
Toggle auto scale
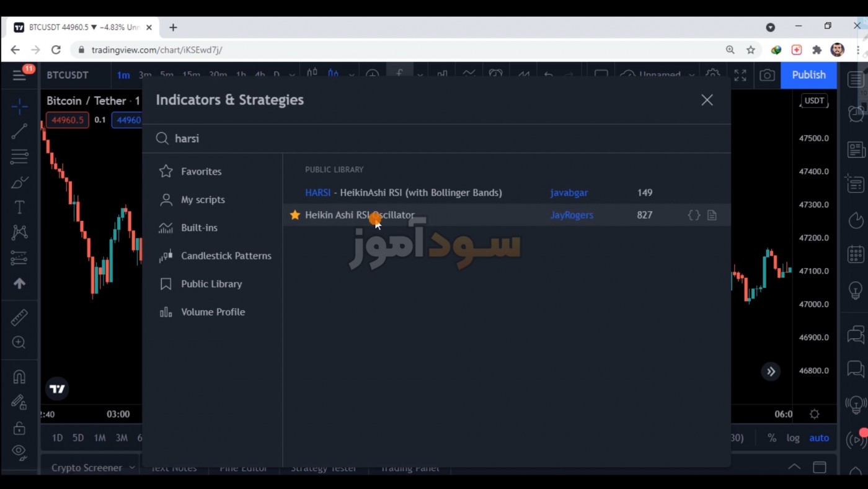pyautogui.click(x=819, y=438)
